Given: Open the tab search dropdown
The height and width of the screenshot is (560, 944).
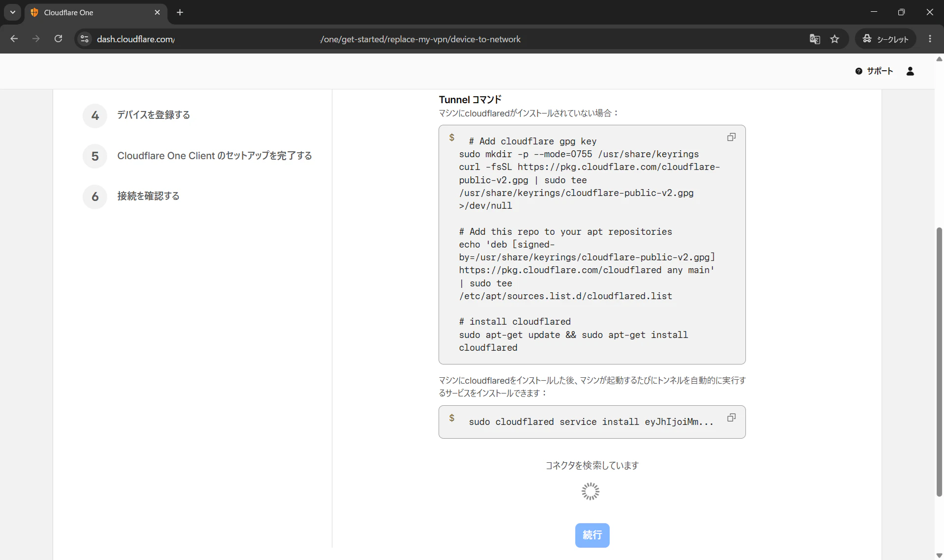Looking at the screenshot, I should 13,12.
